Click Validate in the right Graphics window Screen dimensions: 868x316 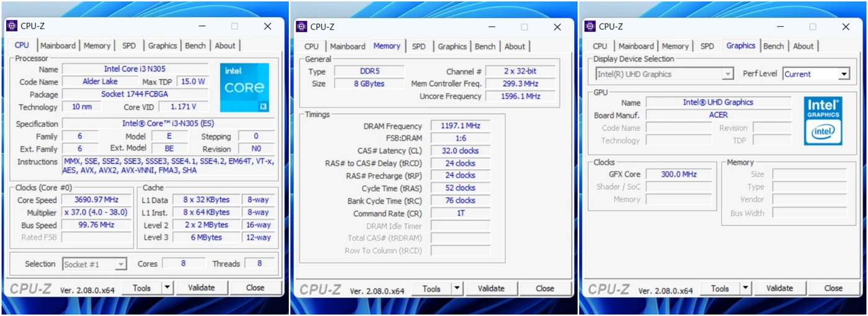click(x=779, y=288)
